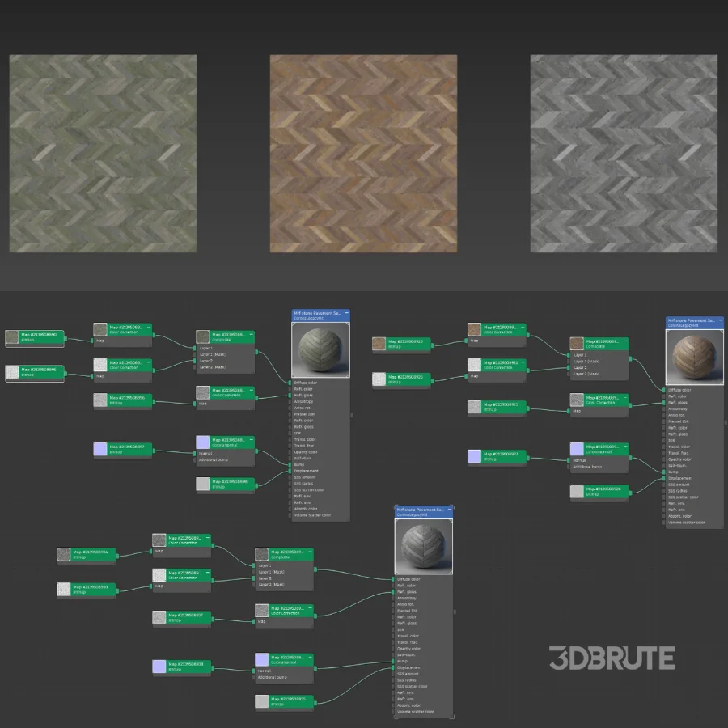Select the purple normal Bitmap node in gray graph
The width and height of the screenshot is (728, 728).
tap(182, 667)
